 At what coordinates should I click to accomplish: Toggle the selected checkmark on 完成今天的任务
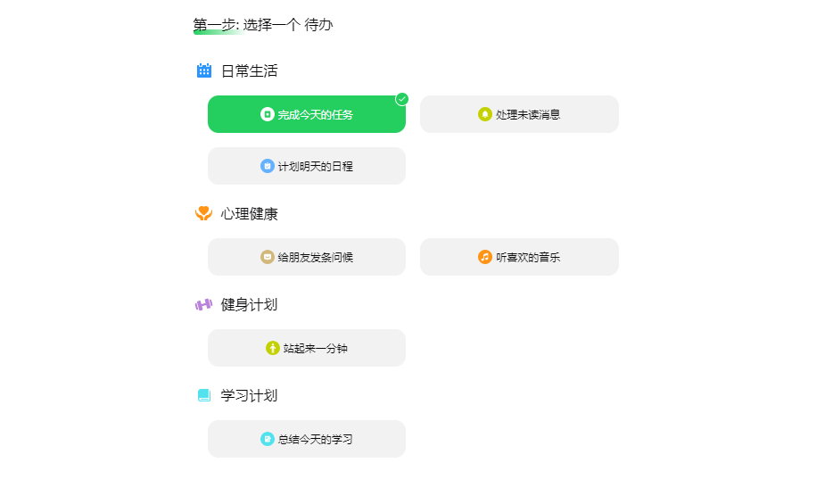402,99
